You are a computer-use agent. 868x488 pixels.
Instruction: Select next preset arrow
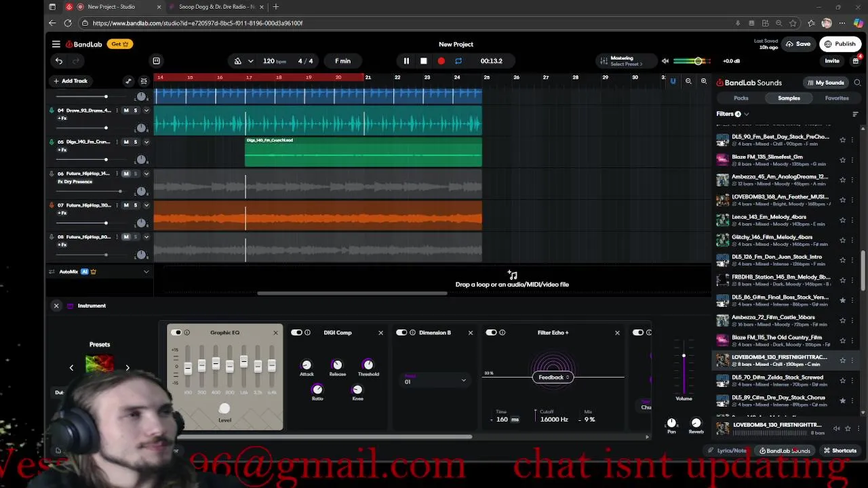click(x=127, y=367)
